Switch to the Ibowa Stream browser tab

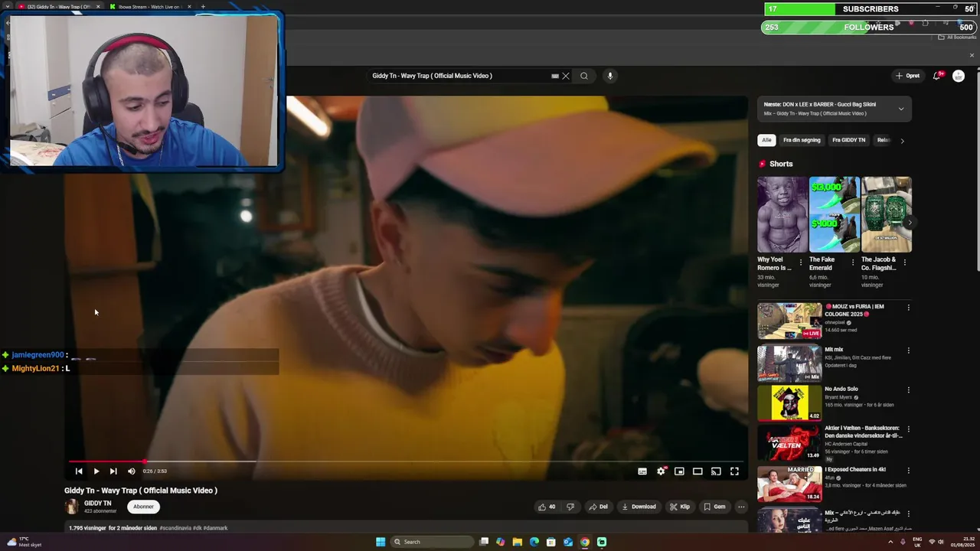coord(149,7)
